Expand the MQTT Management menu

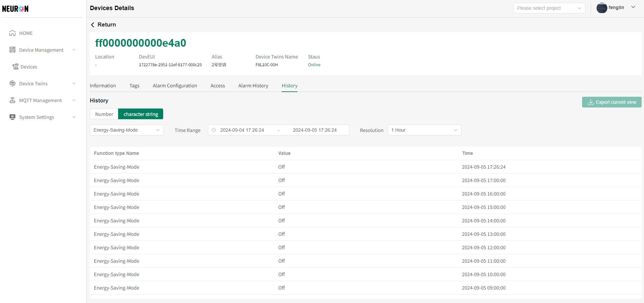(x=74, y=100)
